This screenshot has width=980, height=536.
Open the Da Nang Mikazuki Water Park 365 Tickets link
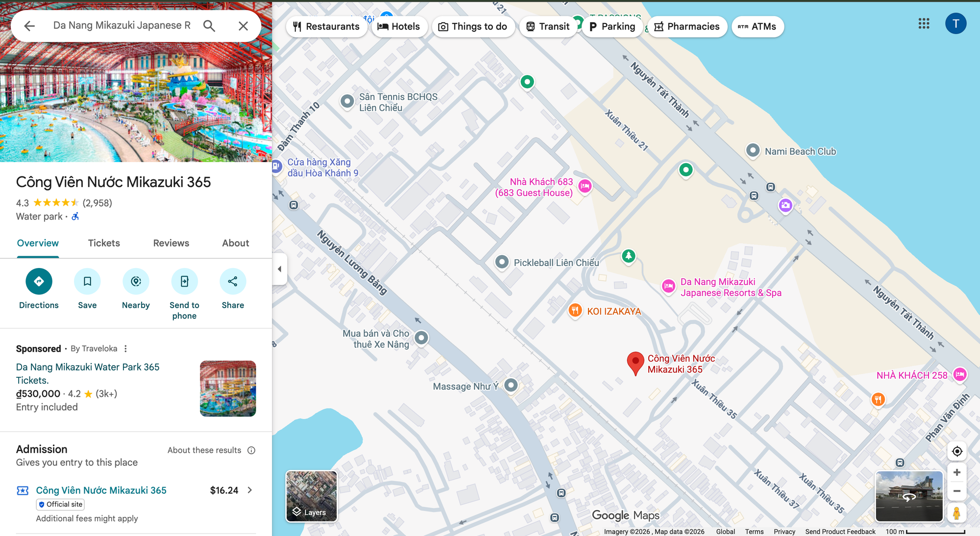[x=88, y=373]
